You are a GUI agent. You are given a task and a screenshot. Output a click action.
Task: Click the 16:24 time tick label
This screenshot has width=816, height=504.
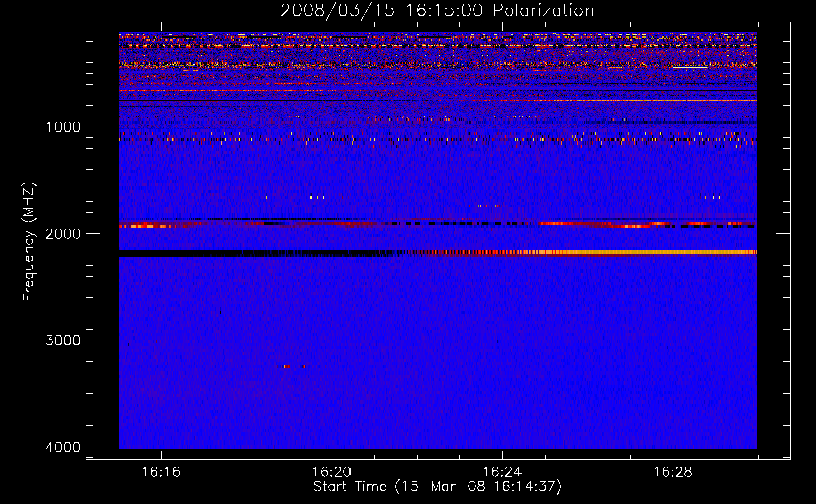502,472
